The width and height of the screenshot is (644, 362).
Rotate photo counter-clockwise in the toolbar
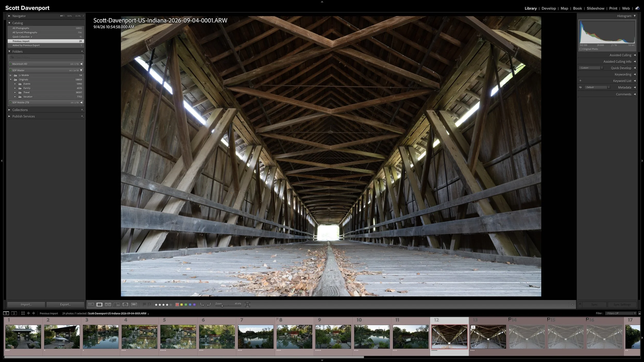tap(202, 305)
